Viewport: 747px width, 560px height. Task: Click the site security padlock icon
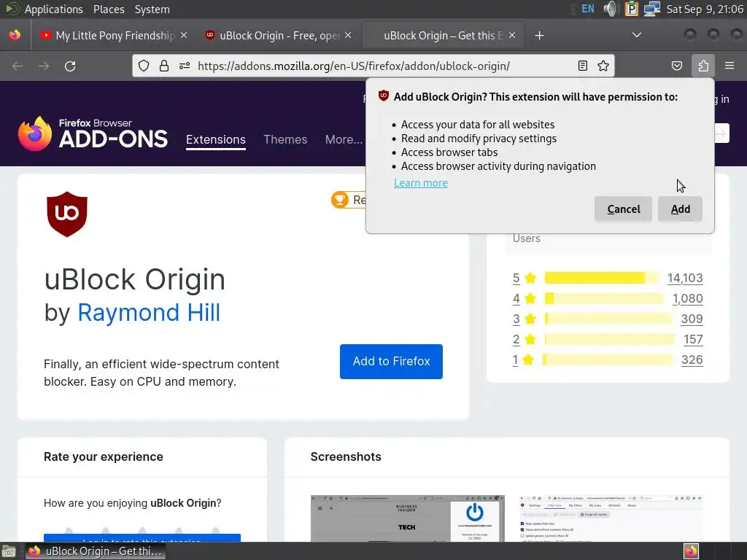pos(164,66)
